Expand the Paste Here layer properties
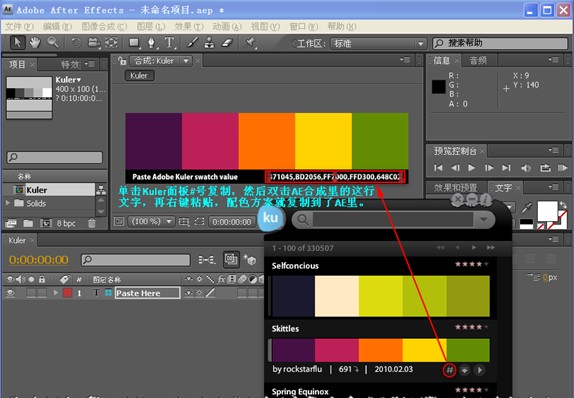 point(56,293)
